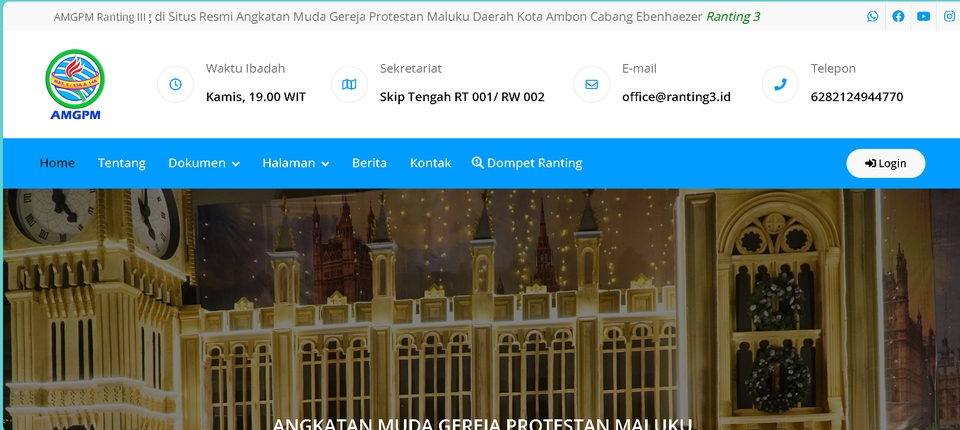The height and width of the screenshot is (430, 960).
Task: Click the Login button
Action: click(x=885, y=164)
